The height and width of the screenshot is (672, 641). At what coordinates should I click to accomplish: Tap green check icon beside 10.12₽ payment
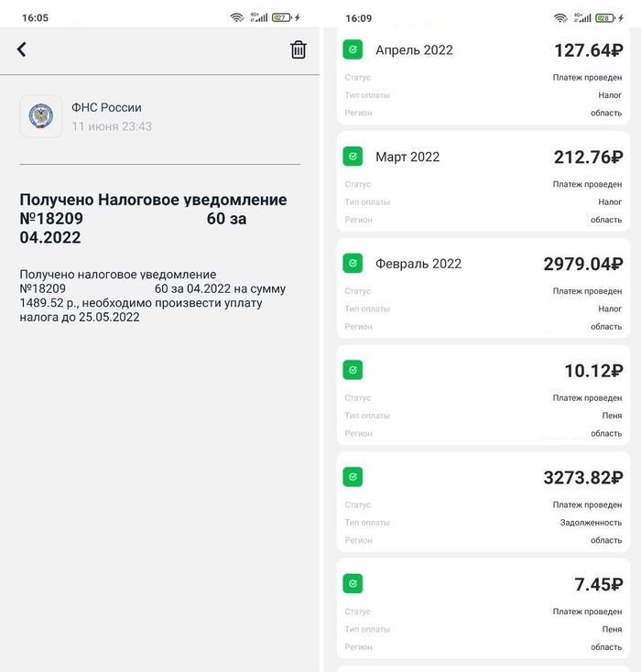tap(353, 370)
